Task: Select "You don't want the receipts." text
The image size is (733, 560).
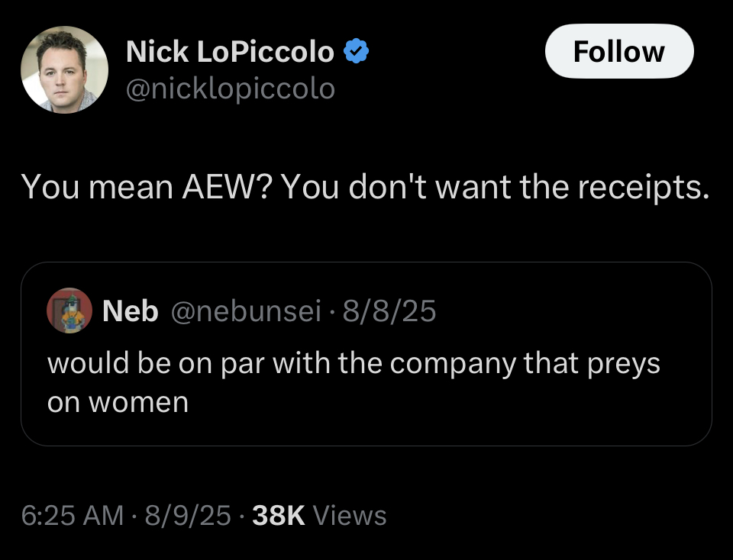Action: coord(495,187)
